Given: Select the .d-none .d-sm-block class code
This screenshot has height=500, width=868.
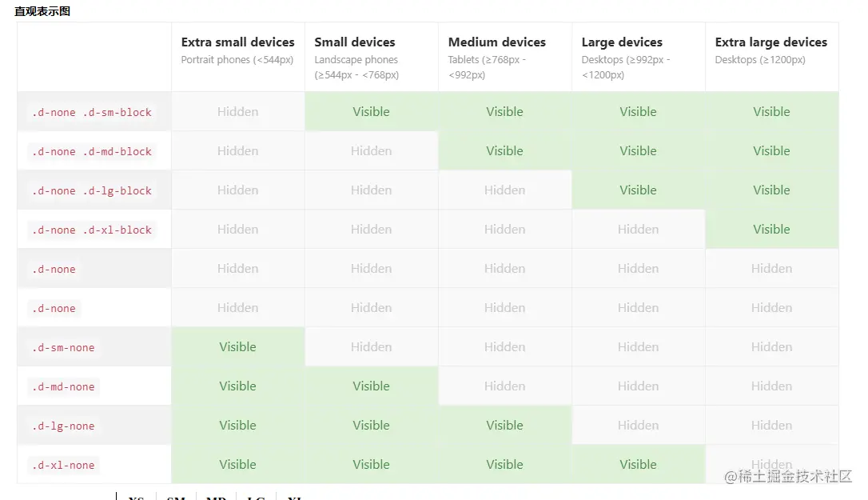Looking at the screenshot, I should tap(92, 113).
